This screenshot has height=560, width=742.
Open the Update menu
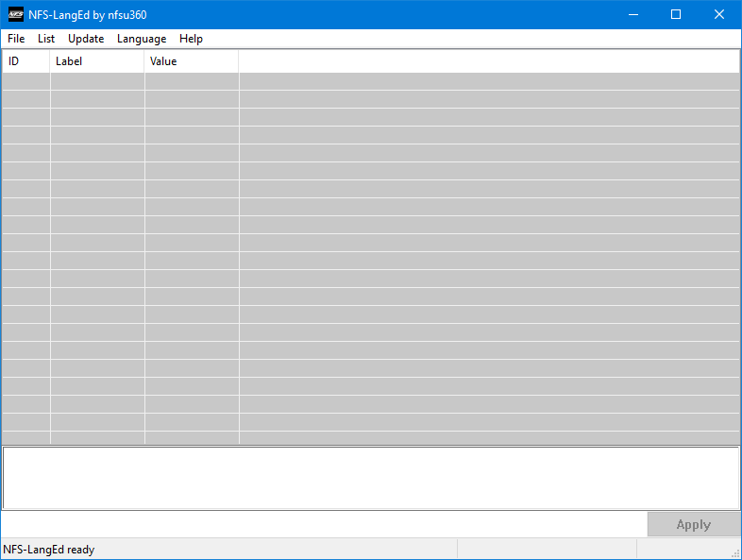pyautogui.click(x=86, y=39)
